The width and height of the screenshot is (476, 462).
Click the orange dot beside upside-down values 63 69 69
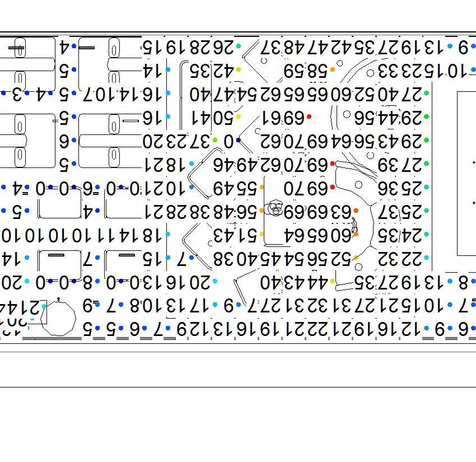coord(356,211)
